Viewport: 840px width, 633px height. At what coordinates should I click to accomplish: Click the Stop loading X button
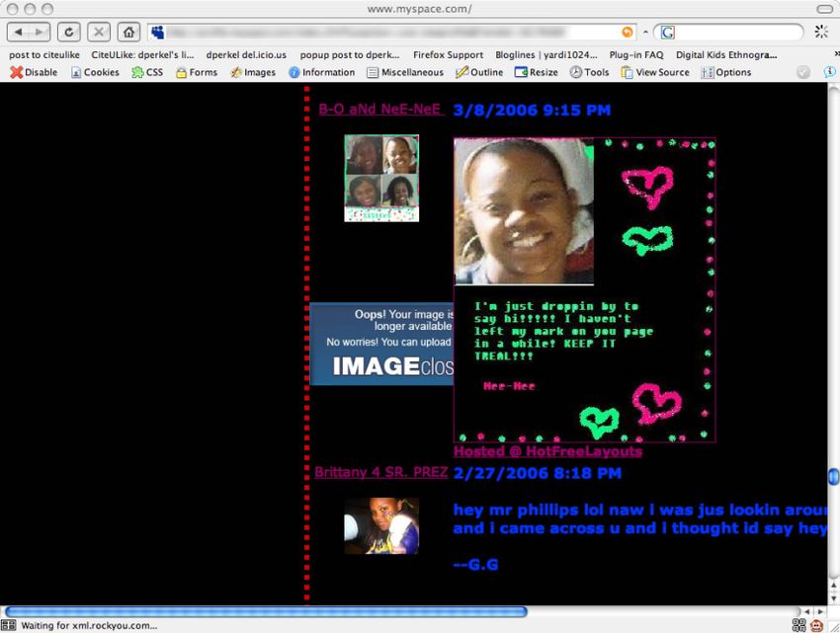click(99, 33)
